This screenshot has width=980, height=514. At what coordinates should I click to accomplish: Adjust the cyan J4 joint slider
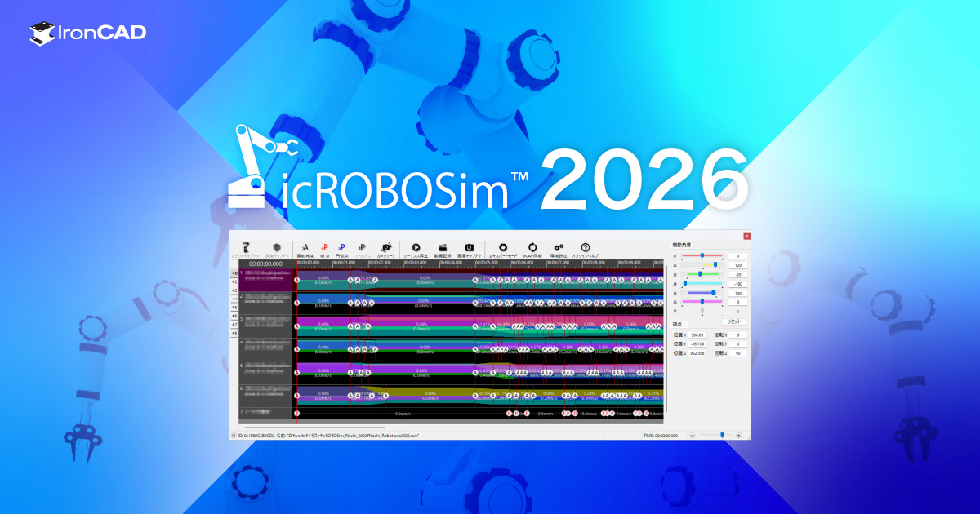pyautogui.click(x=702, y=283)
